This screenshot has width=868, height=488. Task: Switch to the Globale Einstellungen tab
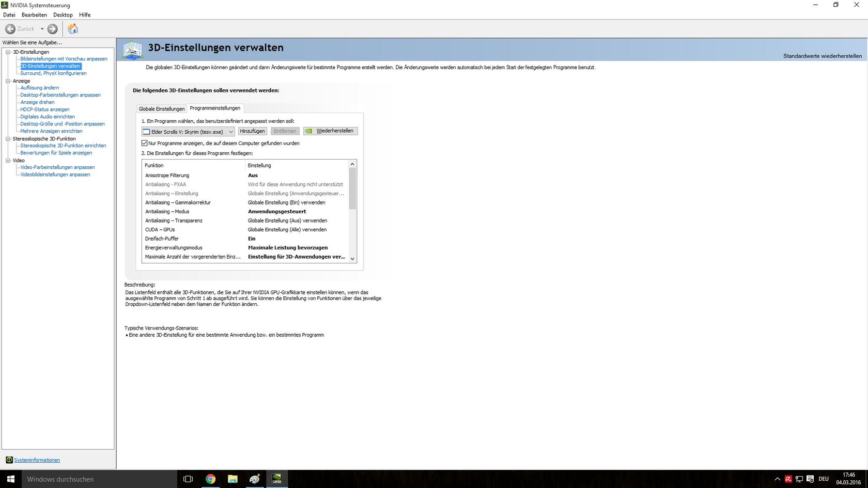click(x=162, y=109)
